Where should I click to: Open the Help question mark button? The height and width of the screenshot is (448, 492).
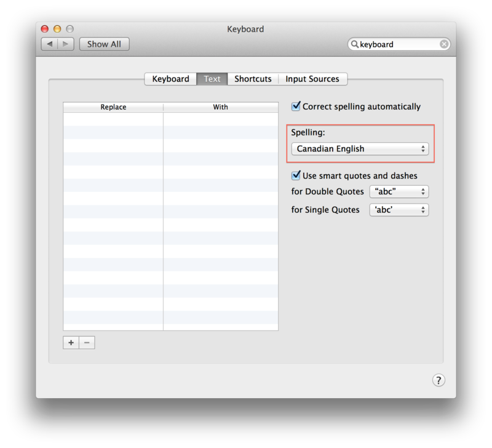(x=438, y=380)
